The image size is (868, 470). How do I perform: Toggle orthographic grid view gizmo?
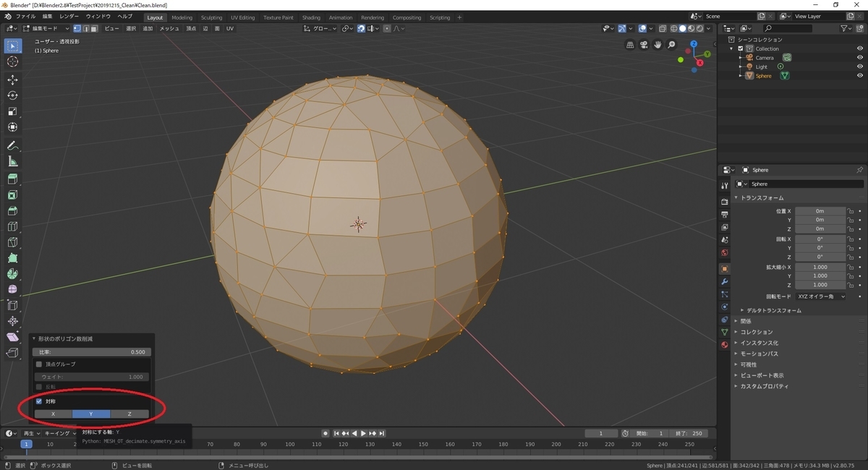point(631,44)
